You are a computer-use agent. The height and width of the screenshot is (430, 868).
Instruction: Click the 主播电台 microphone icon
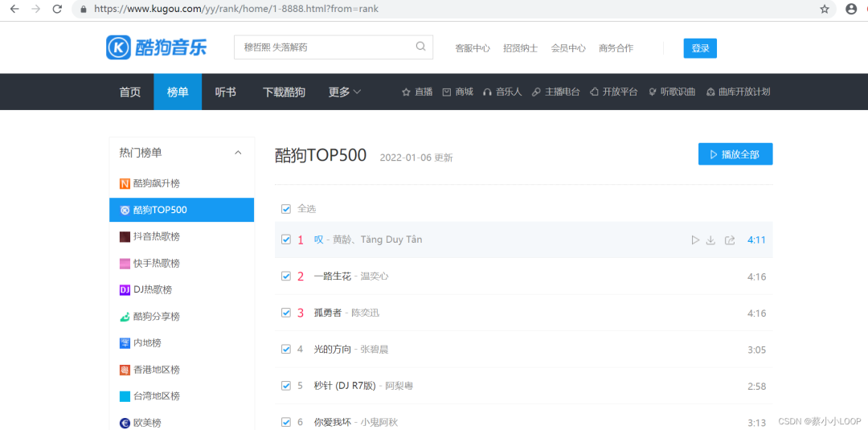(536, 92)
